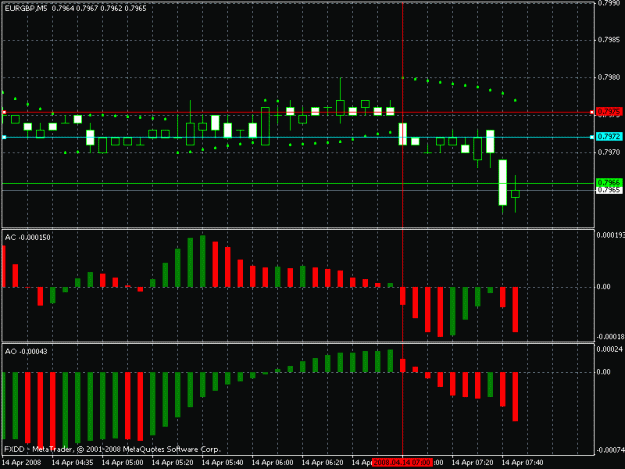Select the cyan 0.7972 price level label
The height and width of the screenshot is (469, 625).
coord(609,137)
